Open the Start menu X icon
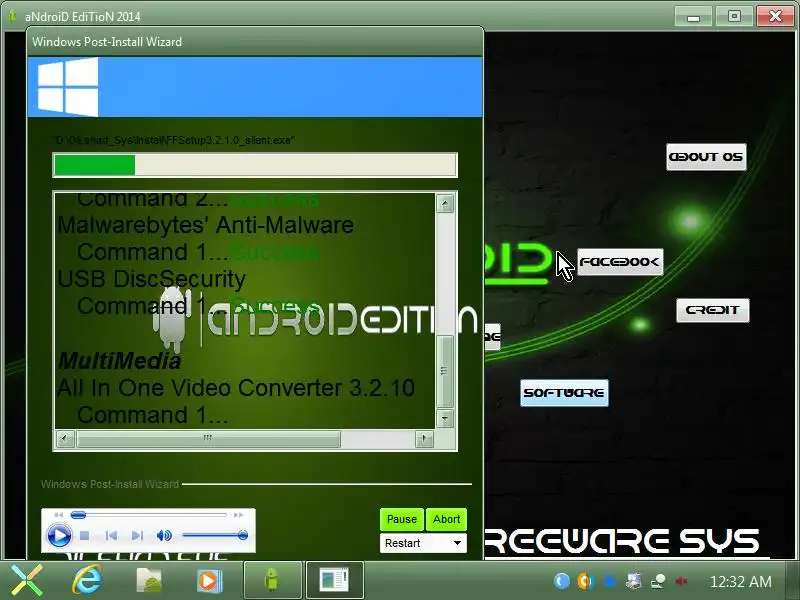800x600 pixels. pyautogui.click(x=27, y=581)
